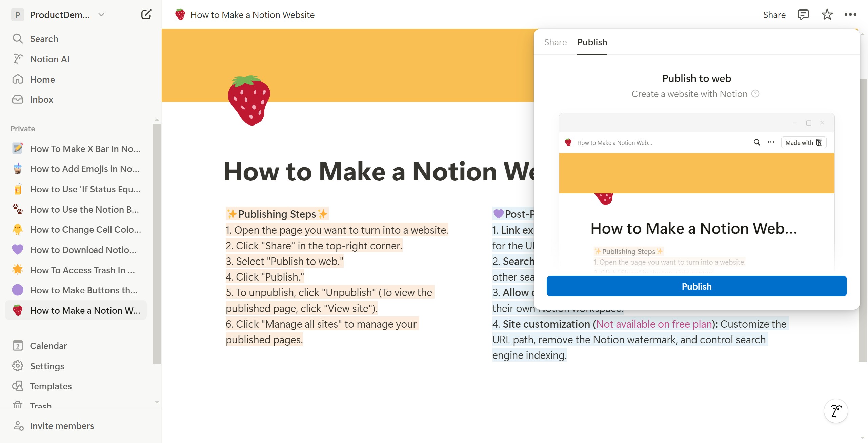The image size is (868, 443).
Task: Click the Private section header
Action: (x=23, y=129)
